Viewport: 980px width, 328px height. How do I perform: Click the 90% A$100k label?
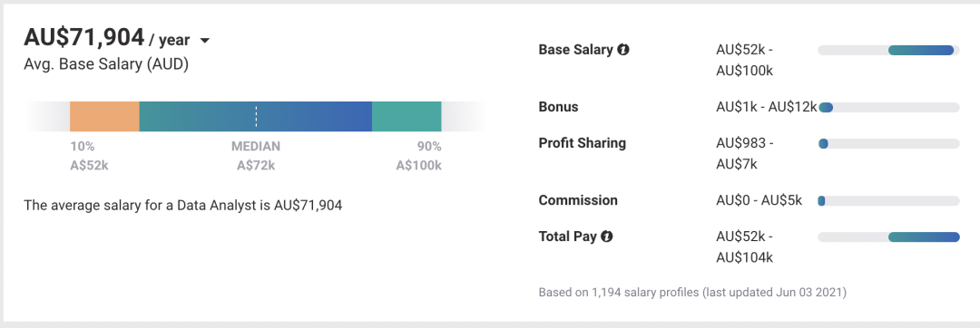(418, 156)
